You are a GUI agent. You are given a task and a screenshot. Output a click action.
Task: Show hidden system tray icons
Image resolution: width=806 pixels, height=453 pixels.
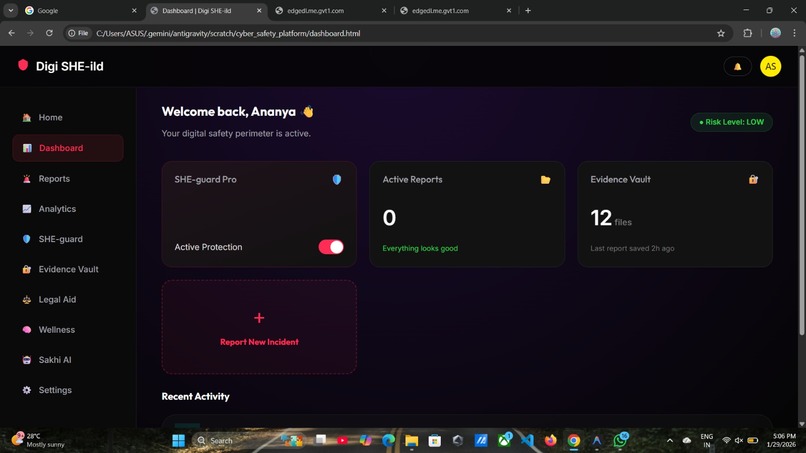click(669, 441)
